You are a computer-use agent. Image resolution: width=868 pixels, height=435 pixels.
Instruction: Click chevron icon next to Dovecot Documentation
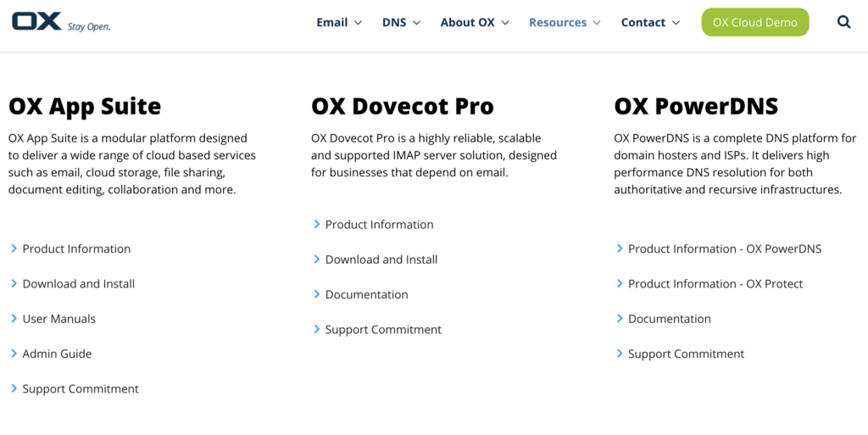pos(317,294)
